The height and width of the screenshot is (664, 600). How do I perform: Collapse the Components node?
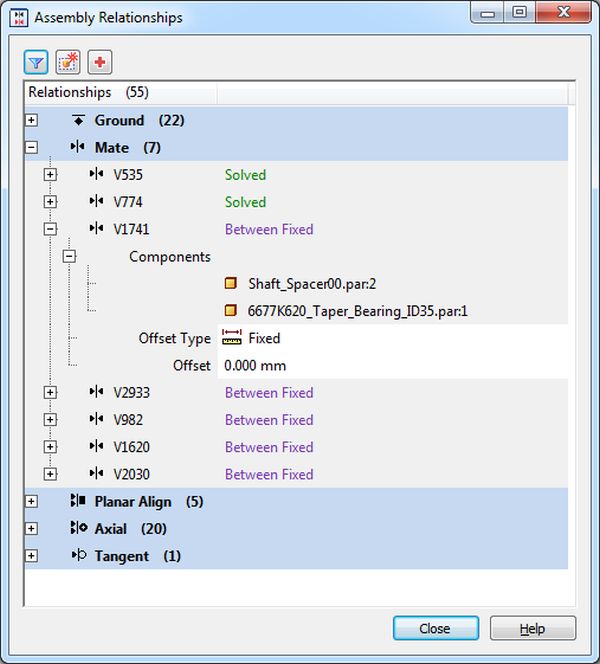point(69,256)
